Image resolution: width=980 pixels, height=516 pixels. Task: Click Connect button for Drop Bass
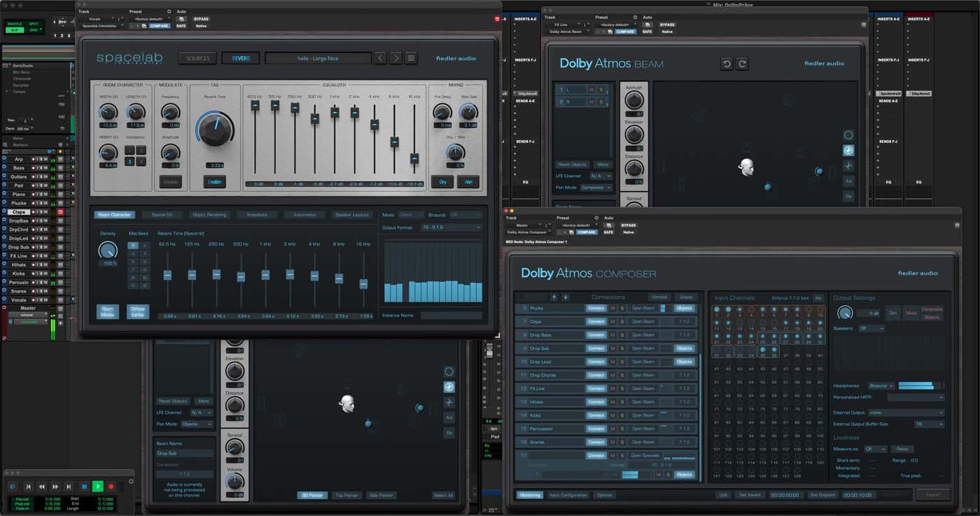click(596, 335)
